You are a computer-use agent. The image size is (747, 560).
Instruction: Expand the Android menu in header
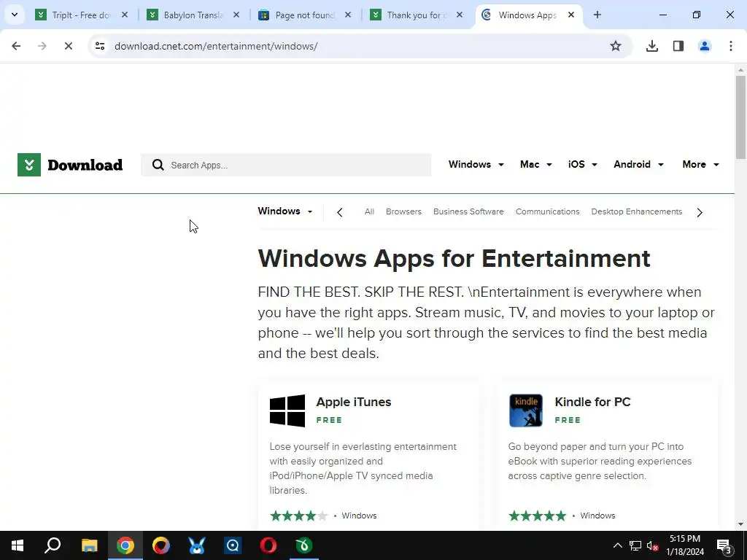tap(638, 164)
